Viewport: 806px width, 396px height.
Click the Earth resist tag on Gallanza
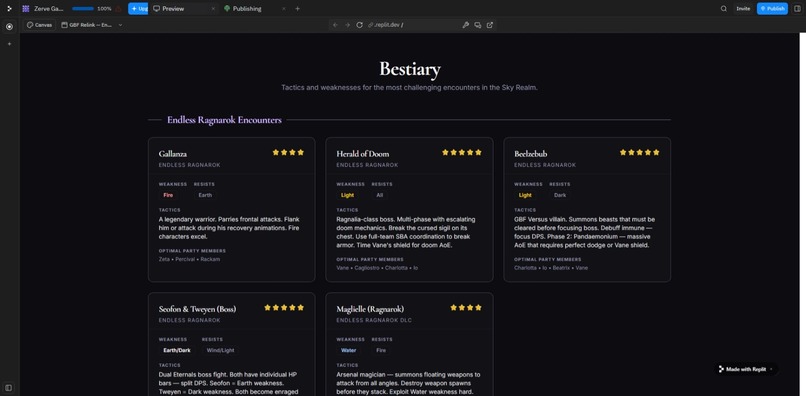[x=205, y=195]
